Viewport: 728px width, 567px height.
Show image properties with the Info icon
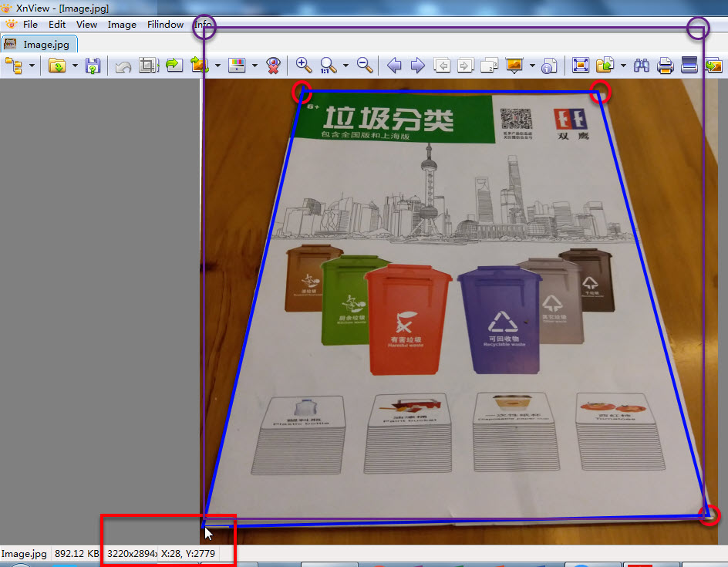548,65
